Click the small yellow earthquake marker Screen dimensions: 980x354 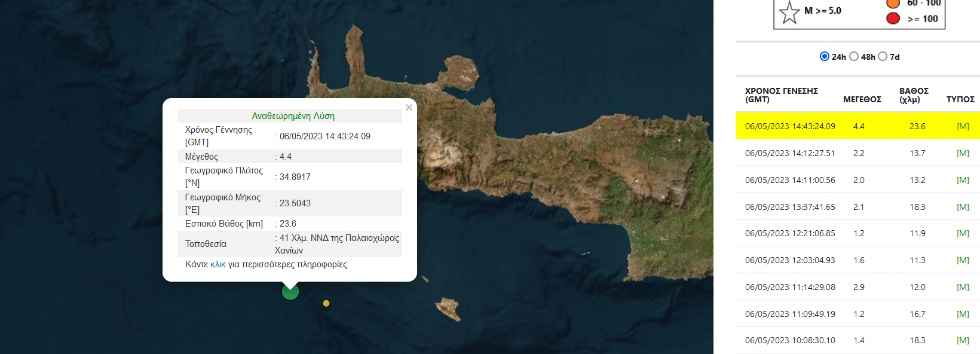(x=326, y=303)
